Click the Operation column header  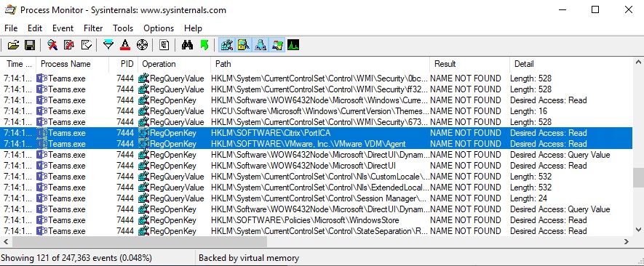coord(175,64)
